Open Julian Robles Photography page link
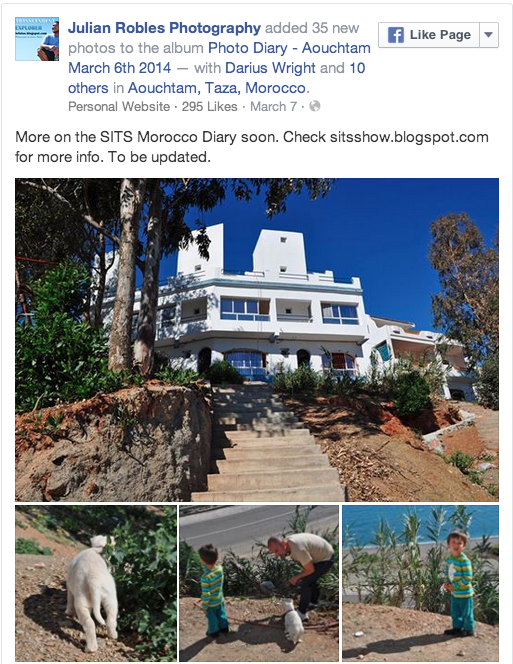 point(164,28)
